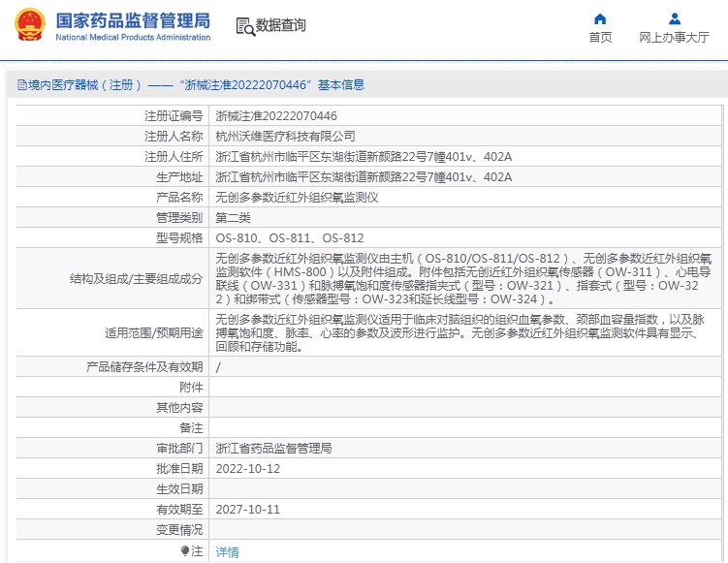Click the 适用范围/预期用途 row label
The width and height of the screenshot is (728, 563).
click(154, 333)
